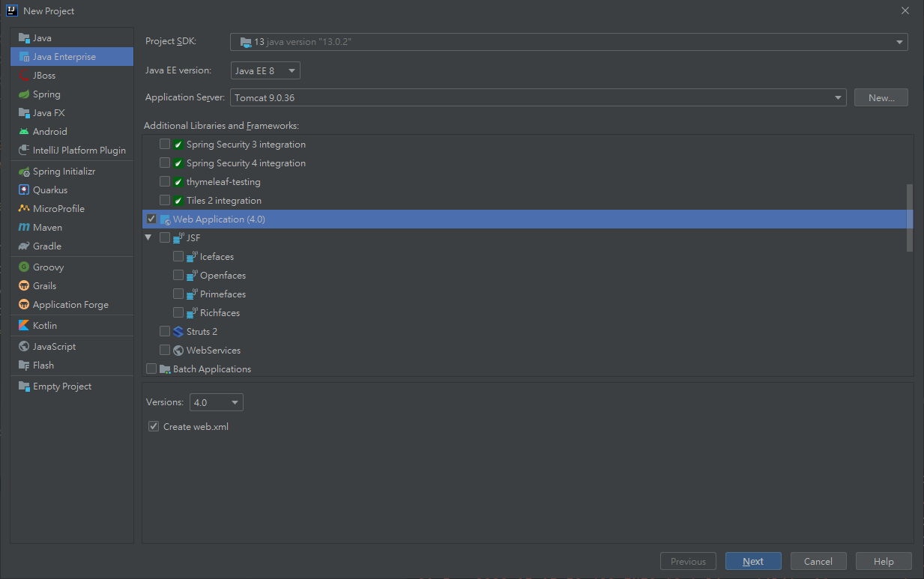Screen dimensions: 924x579
Task: Click the Previous button
Action: (688, 561)
